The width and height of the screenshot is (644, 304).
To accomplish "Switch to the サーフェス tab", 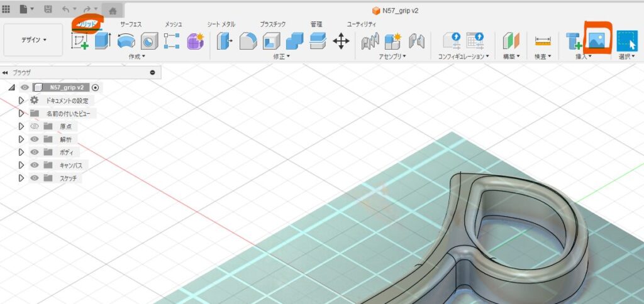I will pyautogui.click(x=131, y=24).
